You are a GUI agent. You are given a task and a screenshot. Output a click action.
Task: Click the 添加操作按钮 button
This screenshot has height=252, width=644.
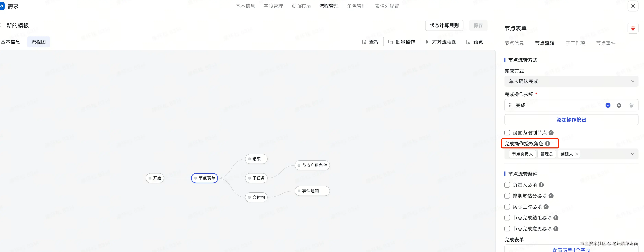(571, 120)
